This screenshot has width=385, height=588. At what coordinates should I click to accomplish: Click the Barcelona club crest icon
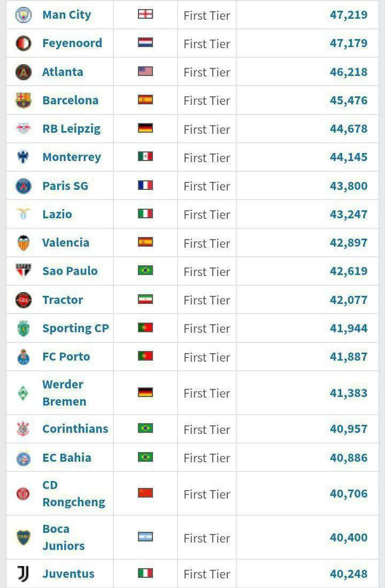(23, 100)
